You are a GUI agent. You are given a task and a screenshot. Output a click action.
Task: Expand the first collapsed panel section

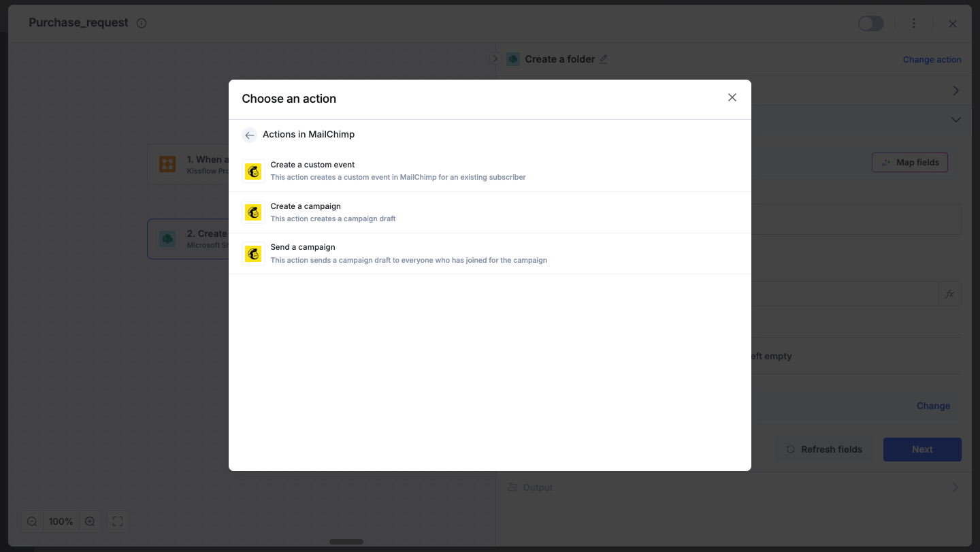click(956, 91)
